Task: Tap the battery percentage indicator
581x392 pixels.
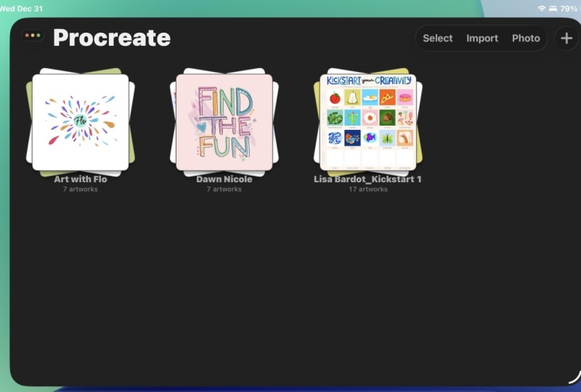Action: [569, 8]
